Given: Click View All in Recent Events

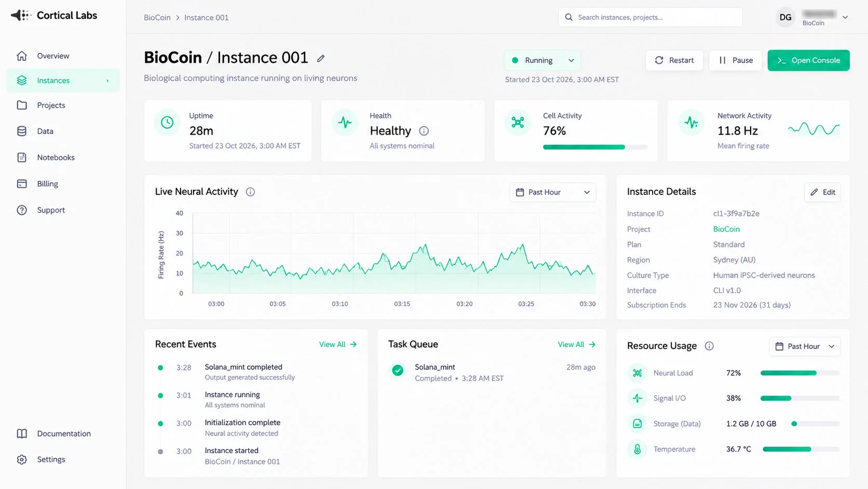Looking at the screenshot, I should click(338, 345).
